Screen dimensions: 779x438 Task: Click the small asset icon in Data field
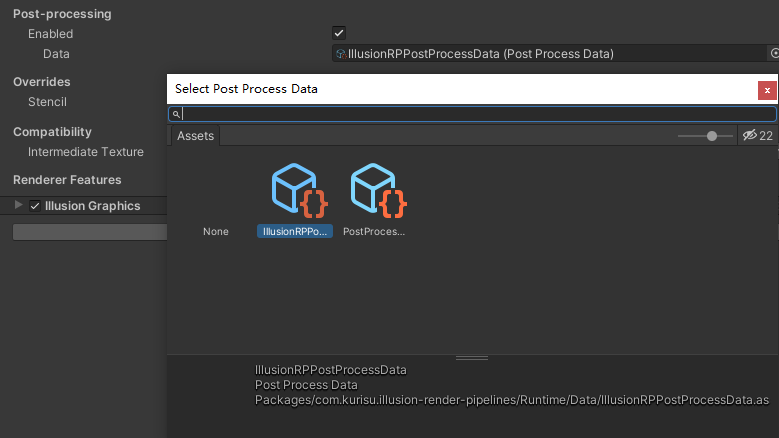341,54
